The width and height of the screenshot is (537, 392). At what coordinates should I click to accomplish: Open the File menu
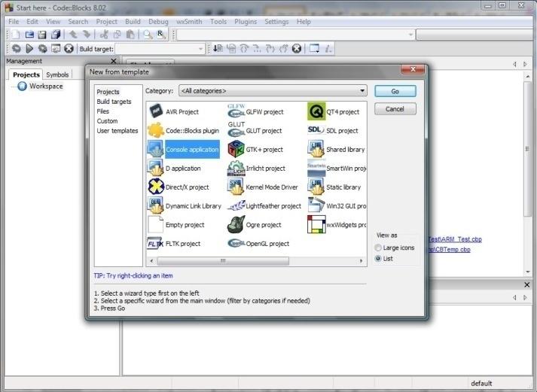[14, 22]
